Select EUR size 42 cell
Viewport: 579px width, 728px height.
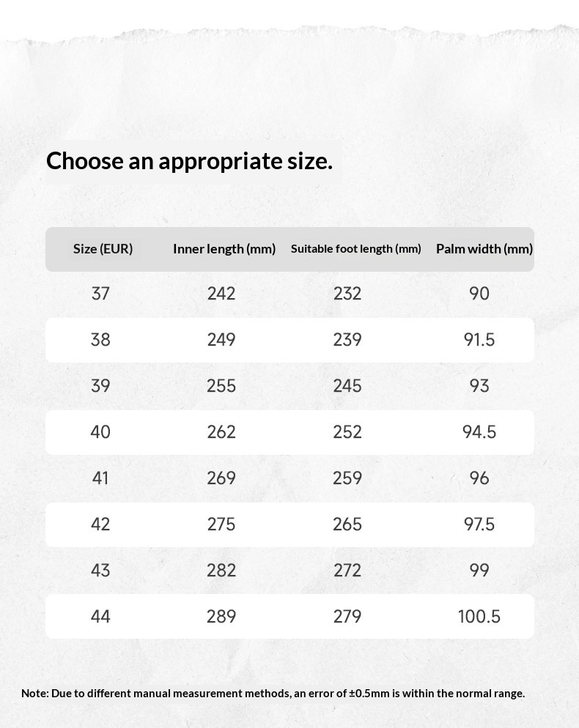(100, 524)
